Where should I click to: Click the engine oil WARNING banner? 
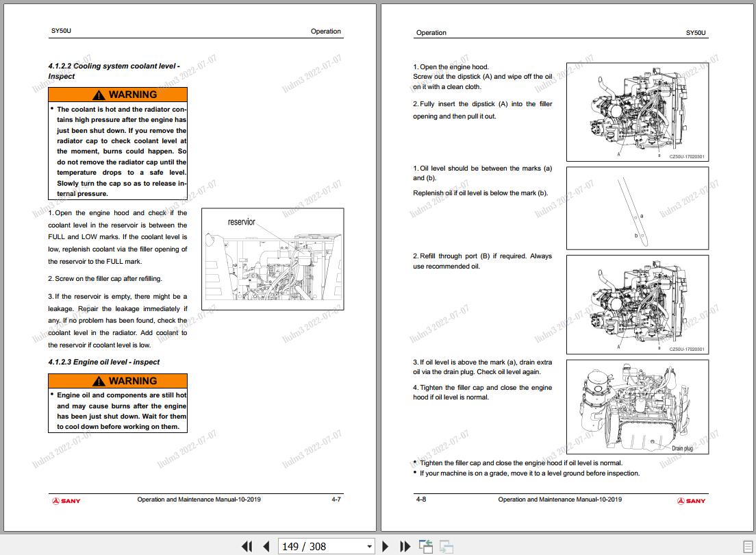click(118, 381)
